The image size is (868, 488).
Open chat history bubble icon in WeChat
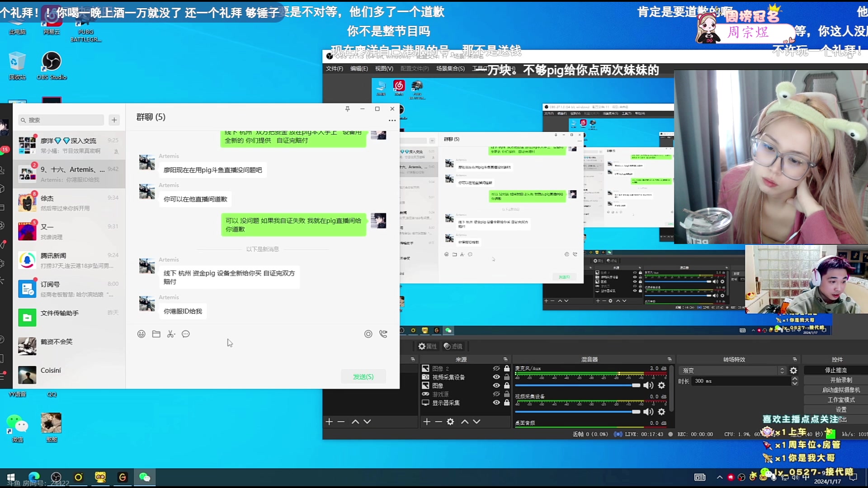coord(186,334)
